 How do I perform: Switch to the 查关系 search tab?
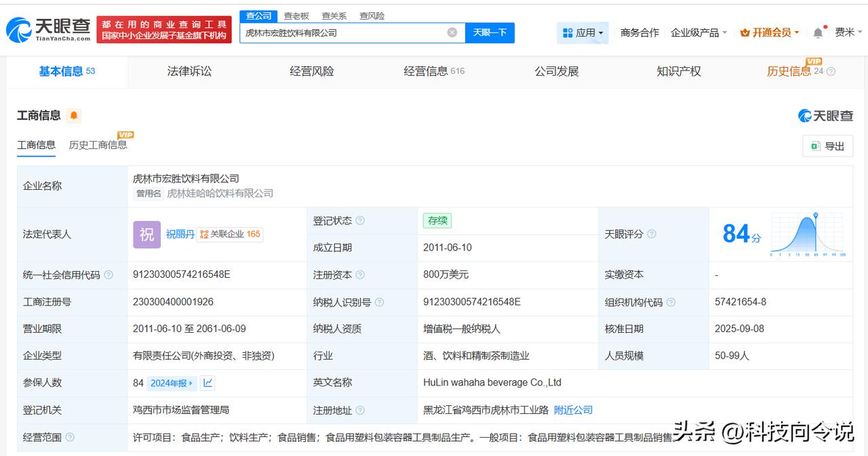click(x=334, y=16)
